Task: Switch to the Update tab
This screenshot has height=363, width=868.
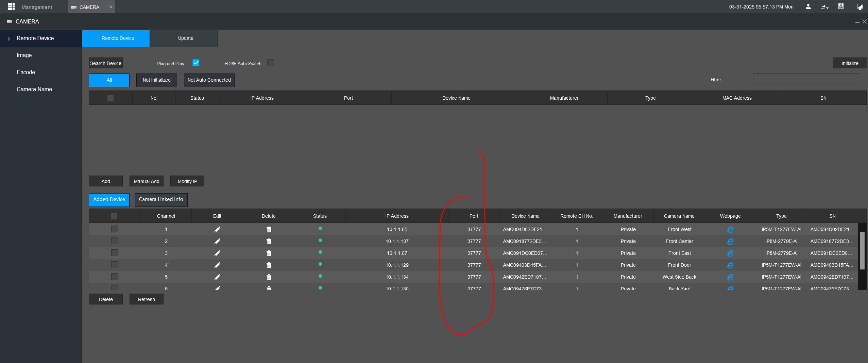Action: (184, 38)
